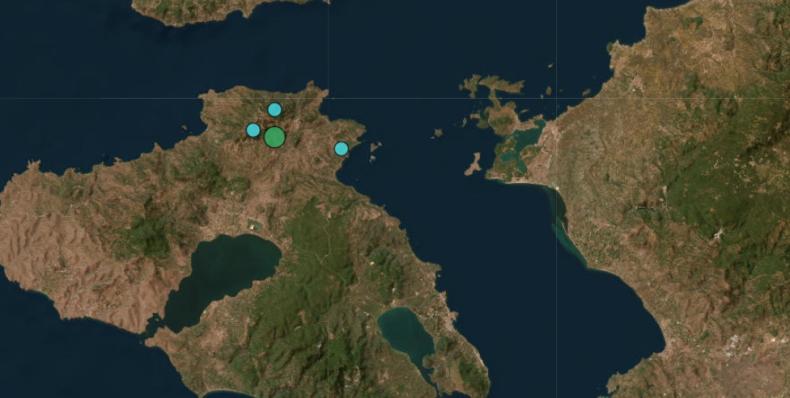The height and width of the screenshot is (398, 790).
Task: Open the cyan marker beside the green circle
Action: (x=253, y=130)
